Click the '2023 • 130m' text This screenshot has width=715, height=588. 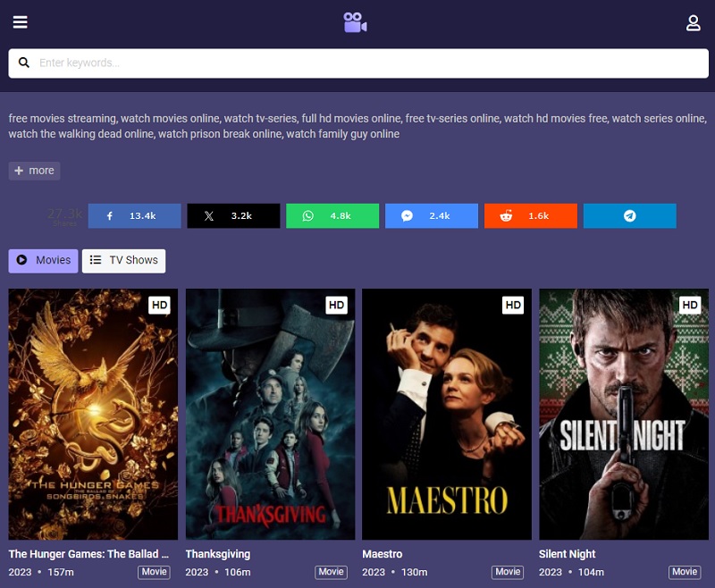click(x=395, y=573)
